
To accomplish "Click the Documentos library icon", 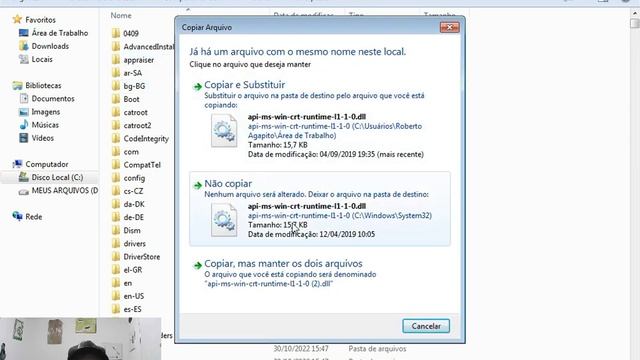I will (24, 98).
